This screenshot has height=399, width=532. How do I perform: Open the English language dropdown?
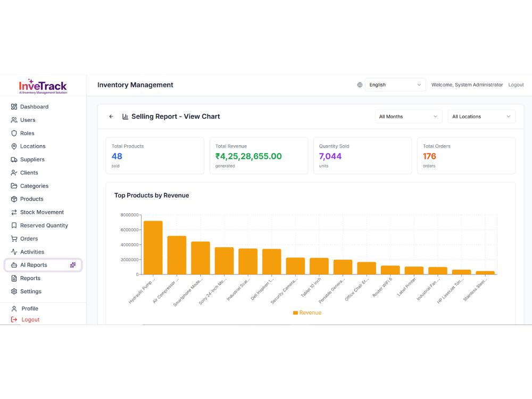coord(395,85)
